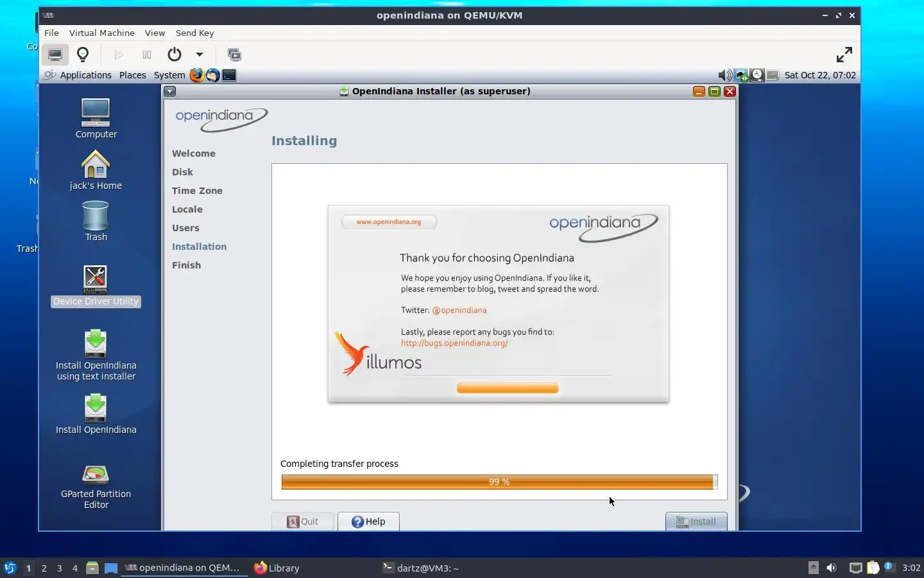Open the guest Places menu

[133, 75]
